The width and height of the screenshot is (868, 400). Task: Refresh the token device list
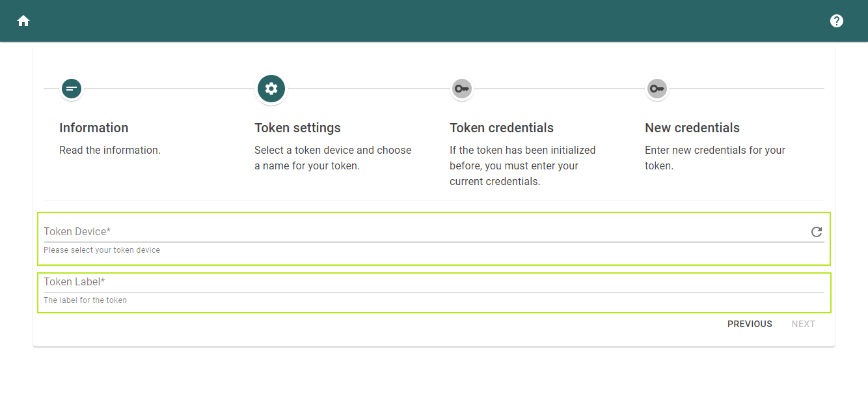(817, 232)
